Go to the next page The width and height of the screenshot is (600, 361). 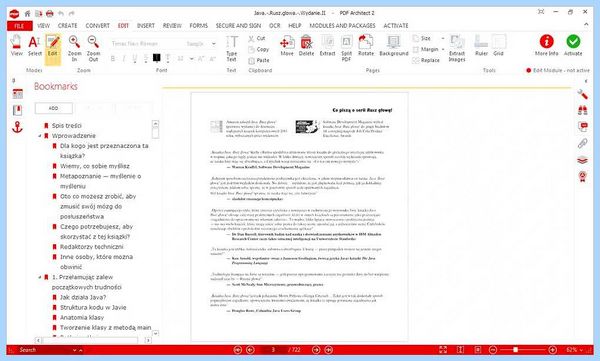pyautogui.click(x=316, y=350)
